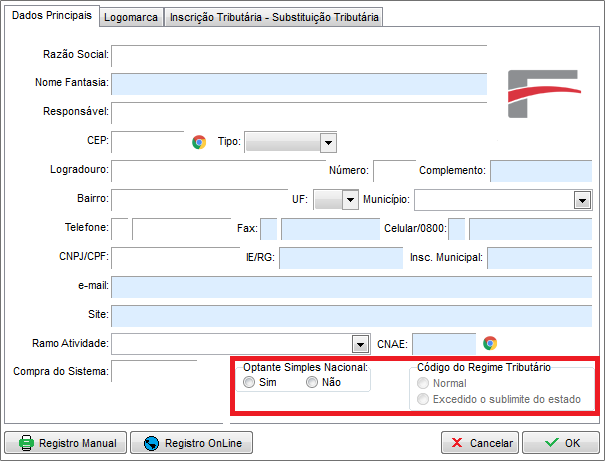The image size is (605, 461).
Task: Select the Dados Principais tab
Action: click(x=51, y=17)
